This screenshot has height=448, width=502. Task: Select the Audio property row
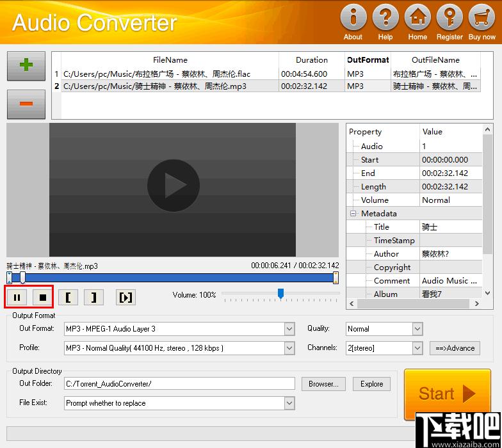414,146
